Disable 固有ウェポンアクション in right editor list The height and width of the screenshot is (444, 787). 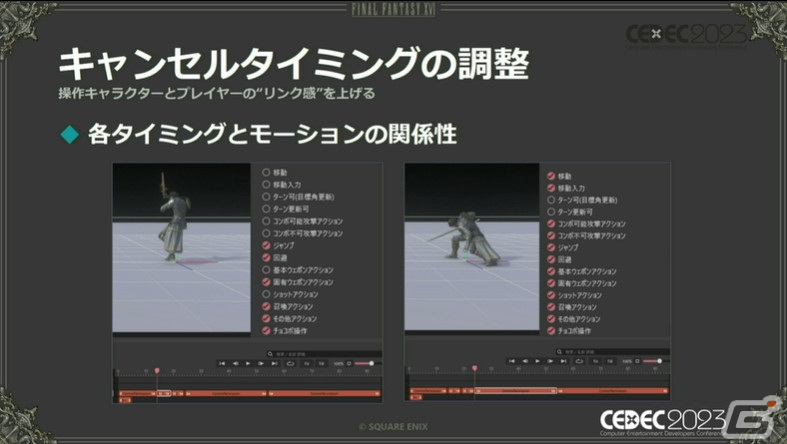[x=551, y=283]
